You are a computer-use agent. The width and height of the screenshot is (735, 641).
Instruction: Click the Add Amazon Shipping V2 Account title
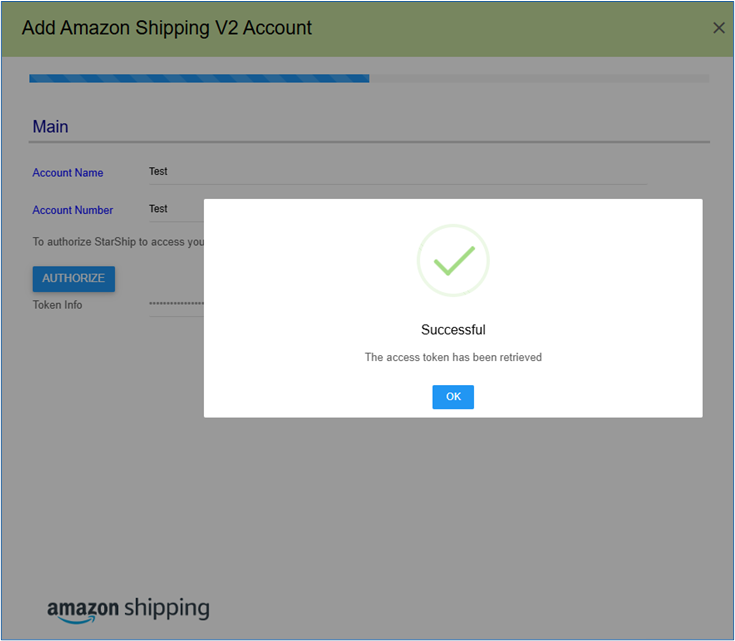tap(167, 28)
